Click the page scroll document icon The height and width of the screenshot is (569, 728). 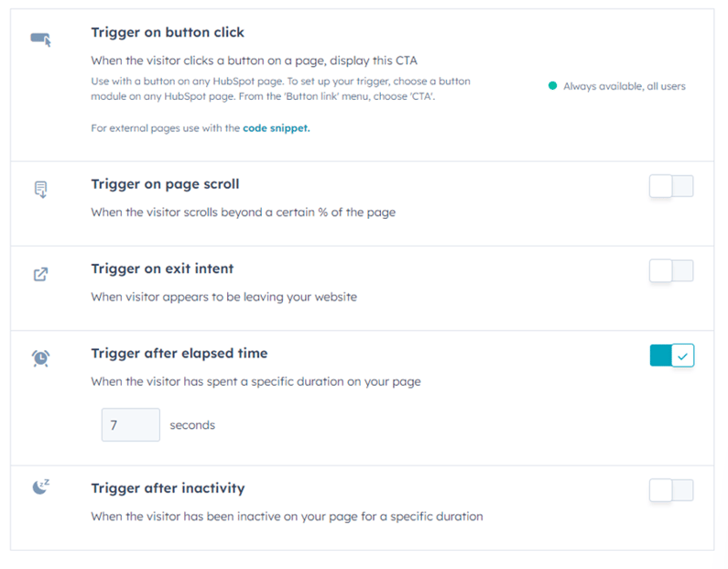[41, 190]
